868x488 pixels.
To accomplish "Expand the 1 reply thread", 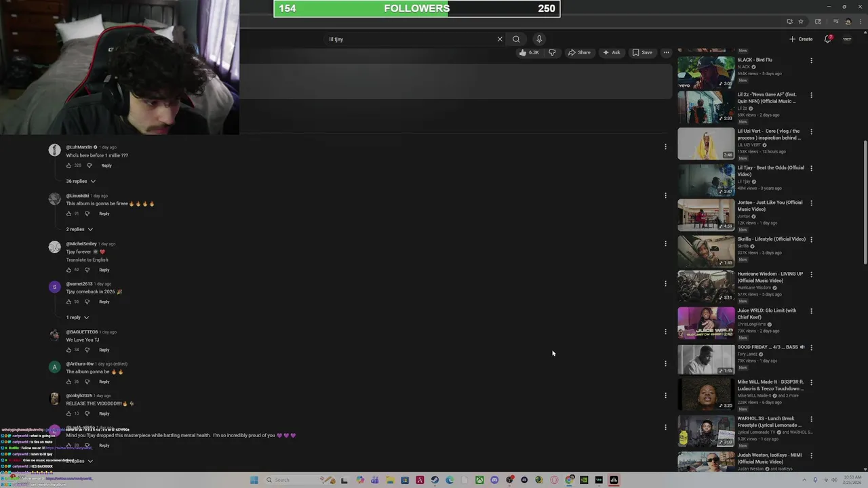I will [x=77, y=317].
